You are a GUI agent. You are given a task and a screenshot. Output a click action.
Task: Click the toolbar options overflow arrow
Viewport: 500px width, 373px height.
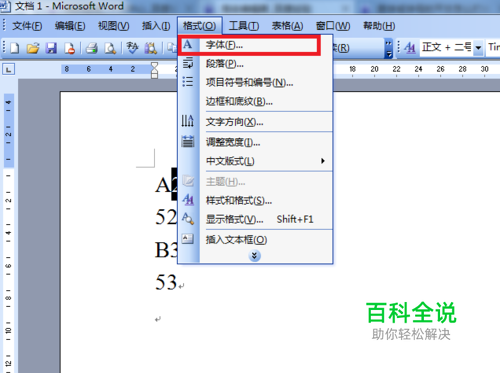(x=388, y=48)
